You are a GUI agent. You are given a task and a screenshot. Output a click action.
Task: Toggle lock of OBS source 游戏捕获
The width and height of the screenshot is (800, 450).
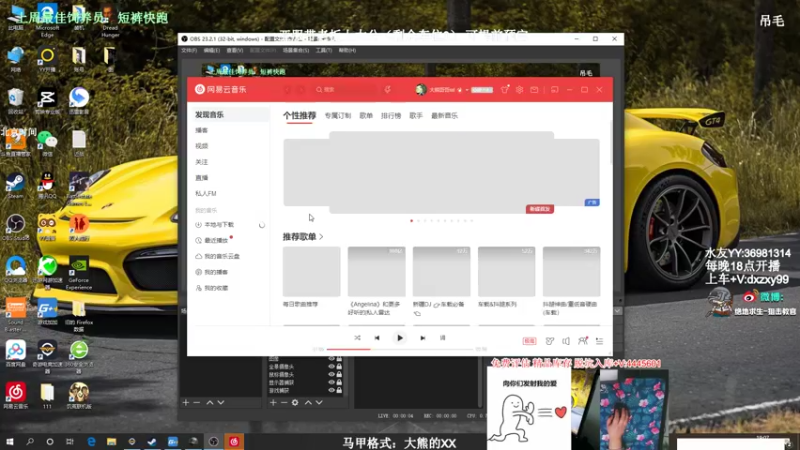(x=339, y=390)
